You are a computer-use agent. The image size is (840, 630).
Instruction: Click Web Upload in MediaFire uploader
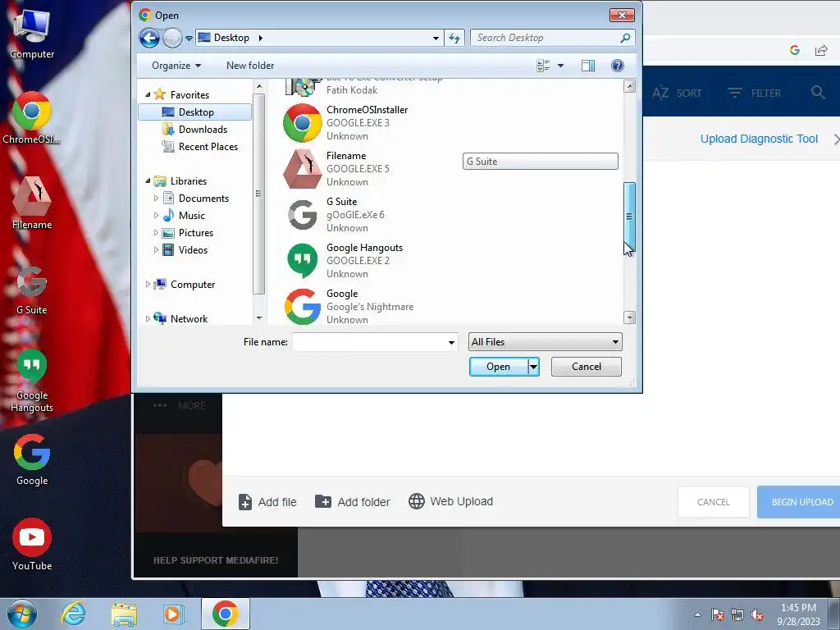450,501
